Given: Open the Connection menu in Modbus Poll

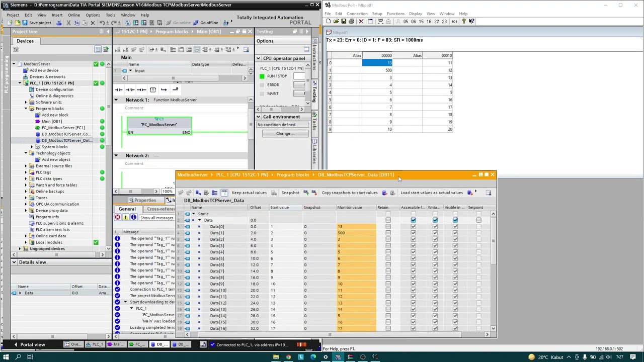Looking at the screenshot, I should (x=357, y=14).
